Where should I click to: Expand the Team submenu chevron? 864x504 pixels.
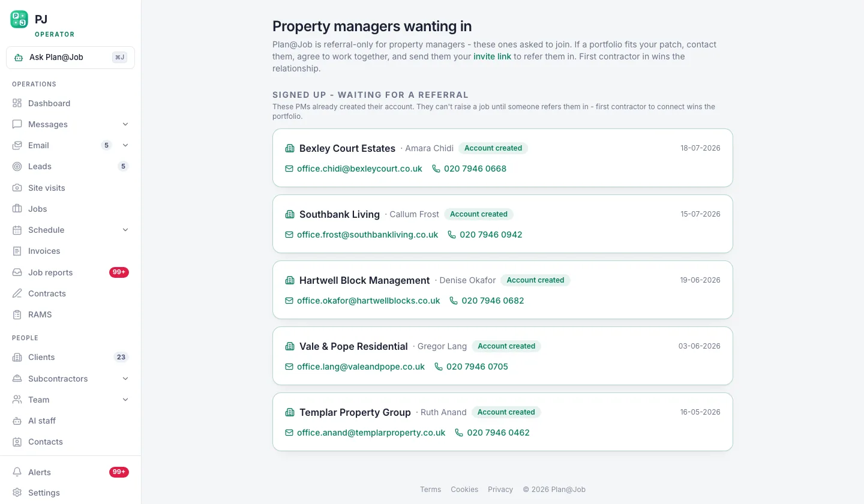point(125,400)
